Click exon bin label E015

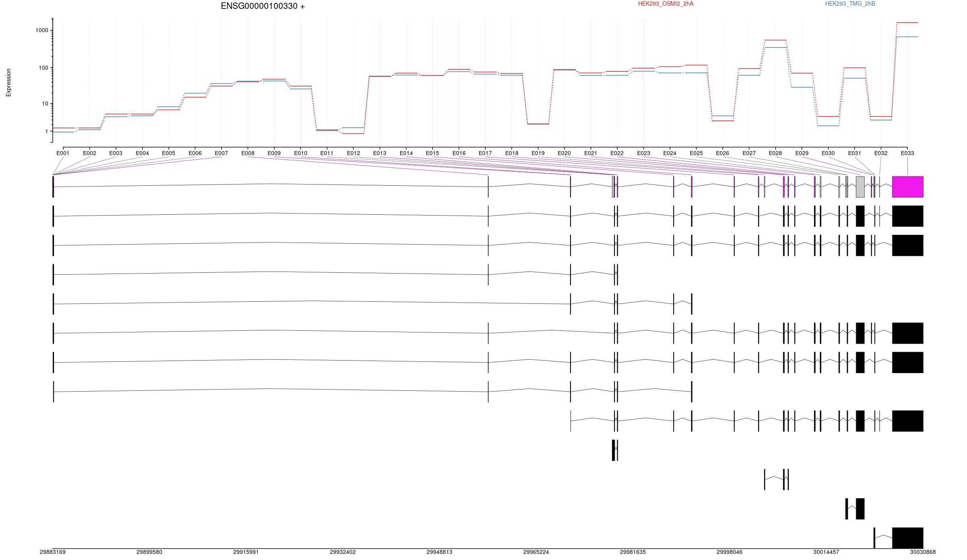pos(432,153)
